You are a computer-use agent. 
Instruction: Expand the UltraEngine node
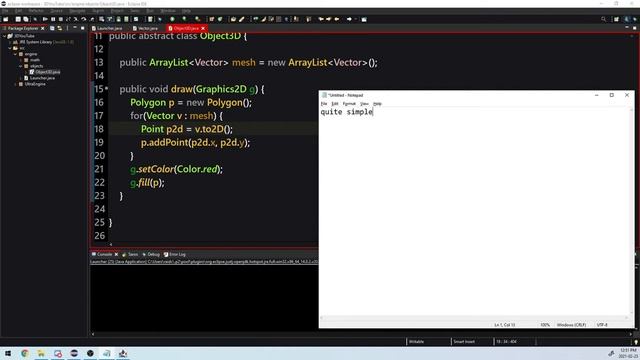[x=15, y=84]
